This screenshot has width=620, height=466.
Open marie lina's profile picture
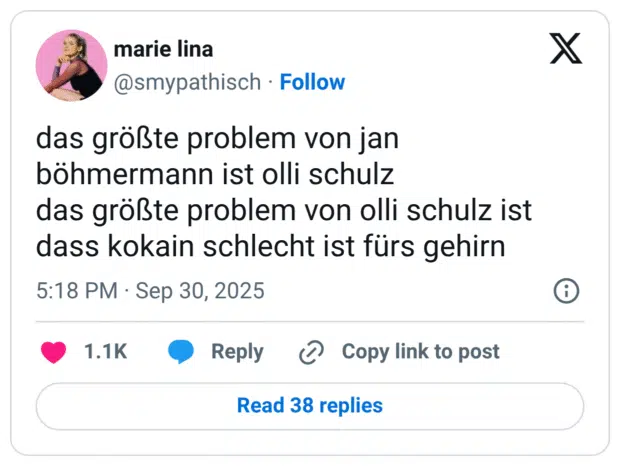[x=71, y=65]
